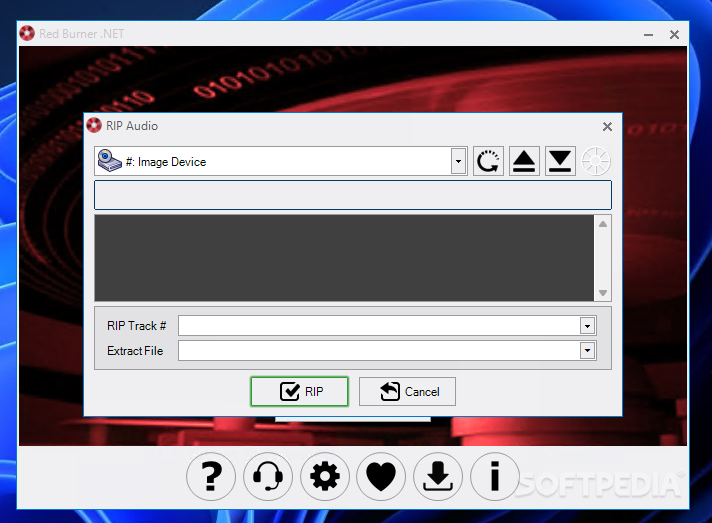
Task: Click the Extract File combo field
Action: [x=387, y=350]
